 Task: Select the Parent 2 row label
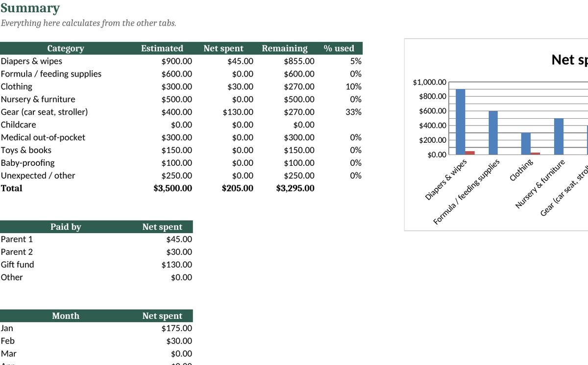pos(17,252)
